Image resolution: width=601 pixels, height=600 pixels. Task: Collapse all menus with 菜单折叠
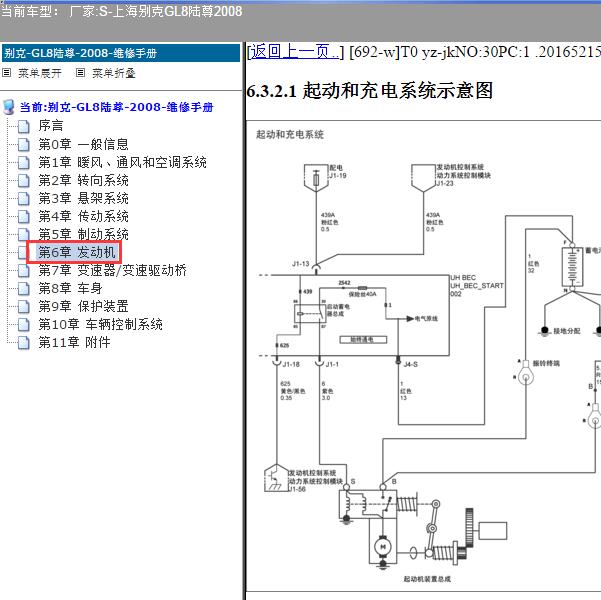[x=114, y=73]
